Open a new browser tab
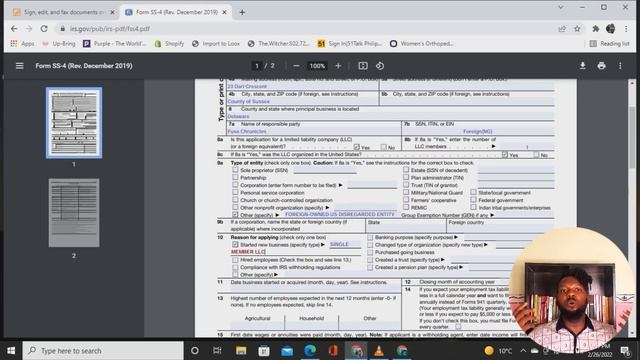This screenshot has height=360, width=640. point(242,12)
